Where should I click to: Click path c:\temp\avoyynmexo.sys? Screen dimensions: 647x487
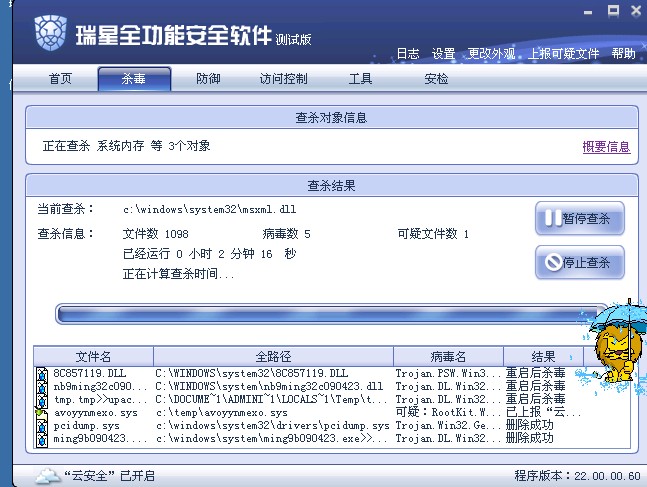[x=222, y=413]
